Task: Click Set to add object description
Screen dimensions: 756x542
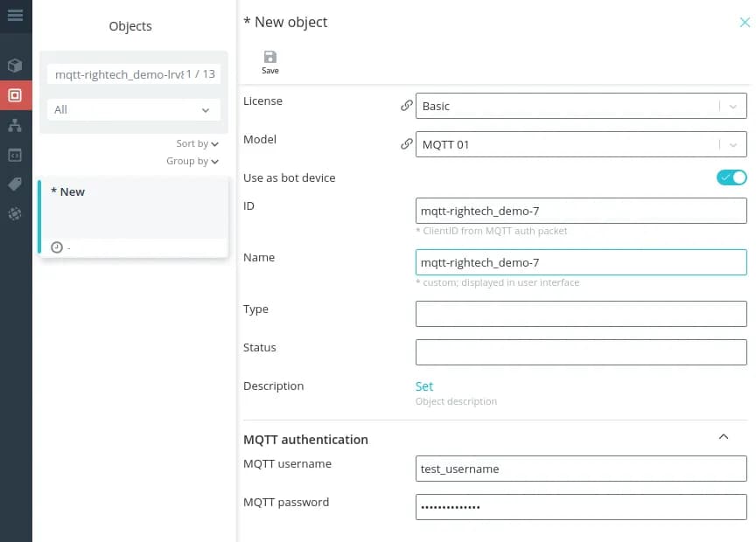Action: tap(423, 386)
